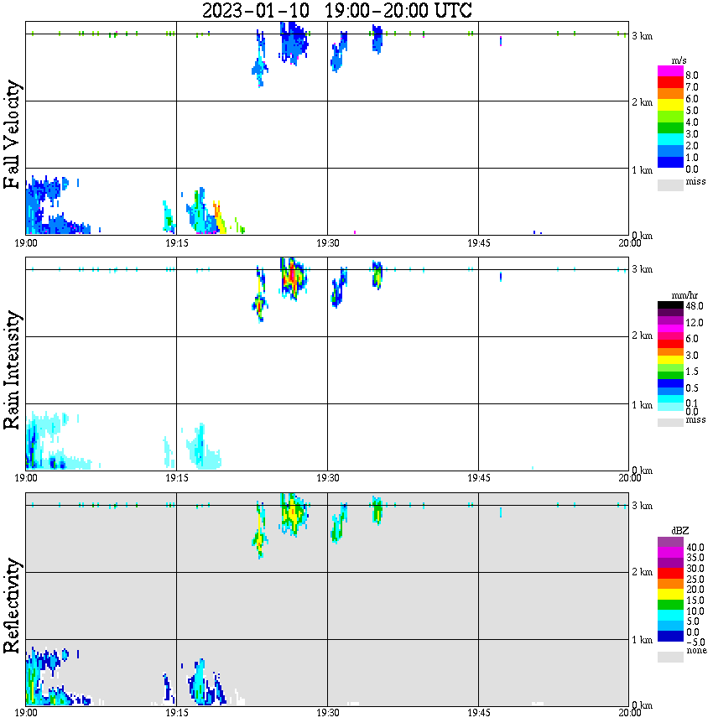Click the "0.5" value in the mm/hr legend

692,388
